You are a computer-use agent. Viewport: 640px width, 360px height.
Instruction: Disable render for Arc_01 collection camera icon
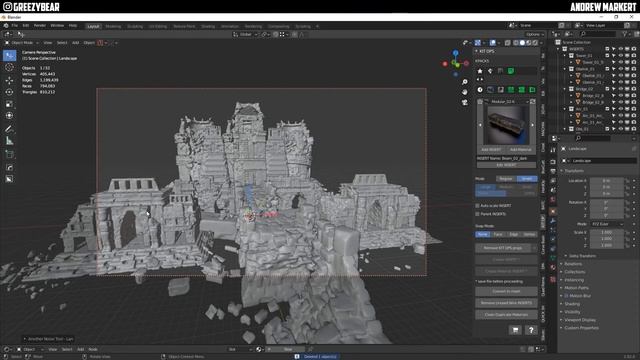pos(633,109)
